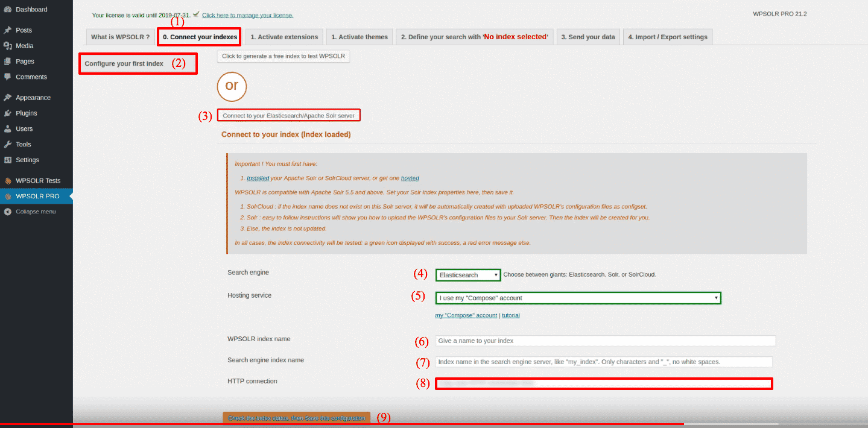Open the "4. Import / Export settings" tab
This screenshot has width=868, height=428.
pyautogui.click(x=668, y=37)
